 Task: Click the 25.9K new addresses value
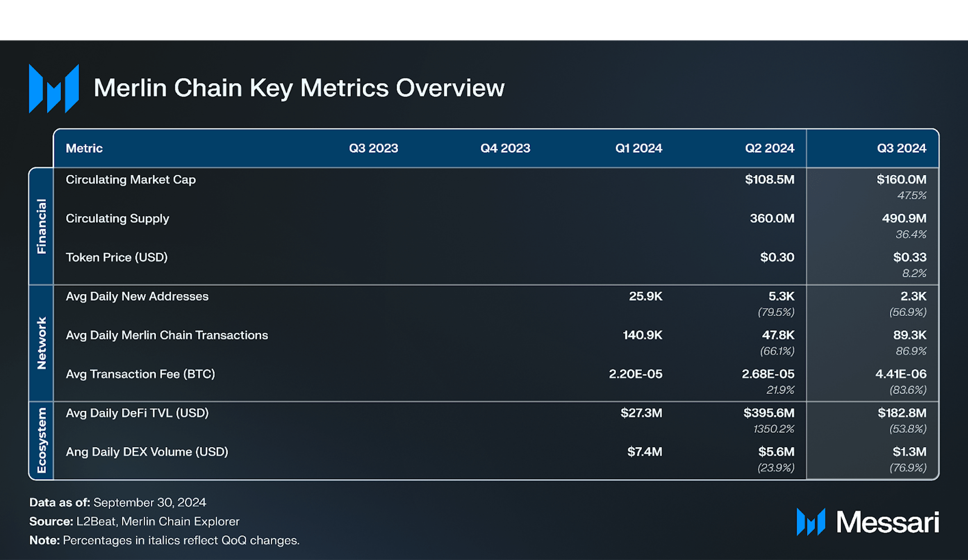click(x=645, y=296)
